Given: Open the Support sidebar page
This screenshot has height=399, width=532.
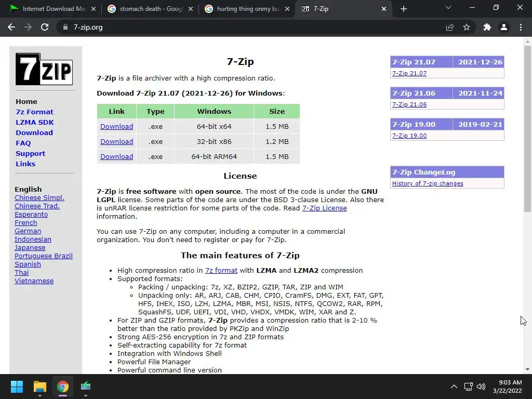Looking at the screenshot, I should tap(30, 153).
